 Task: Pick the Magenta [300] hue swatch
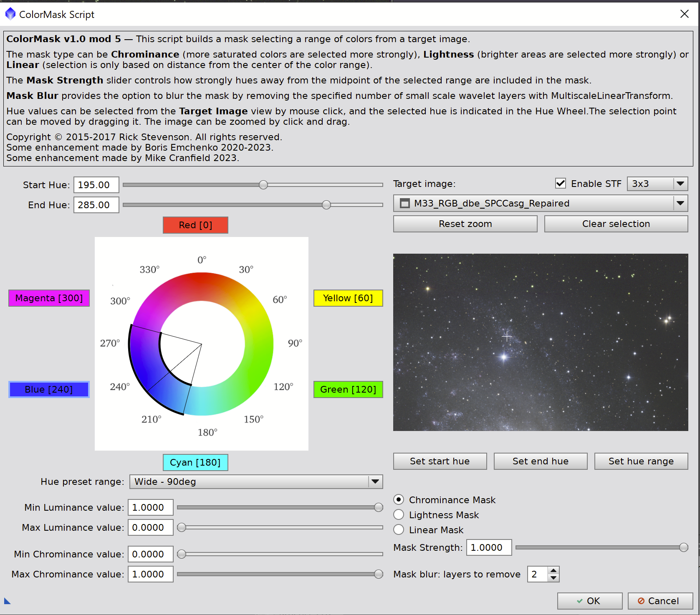coord(49,298)
